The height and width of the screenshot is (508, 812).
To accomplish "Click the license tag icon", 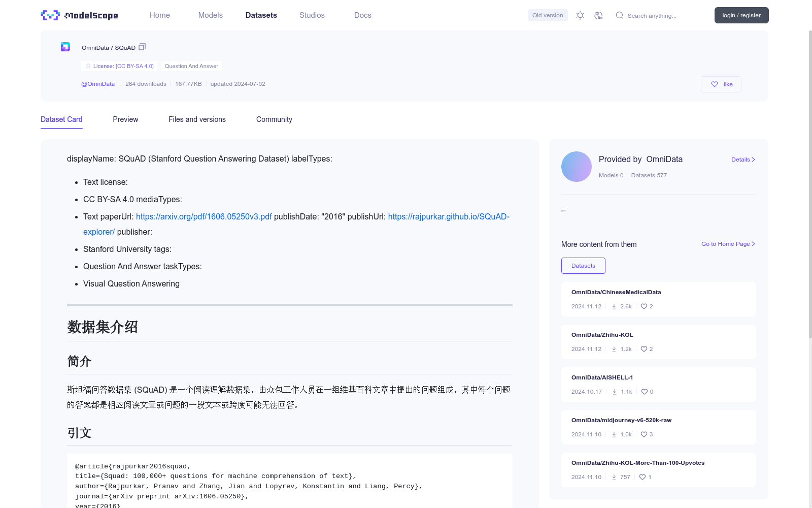I will coord(88,66).
